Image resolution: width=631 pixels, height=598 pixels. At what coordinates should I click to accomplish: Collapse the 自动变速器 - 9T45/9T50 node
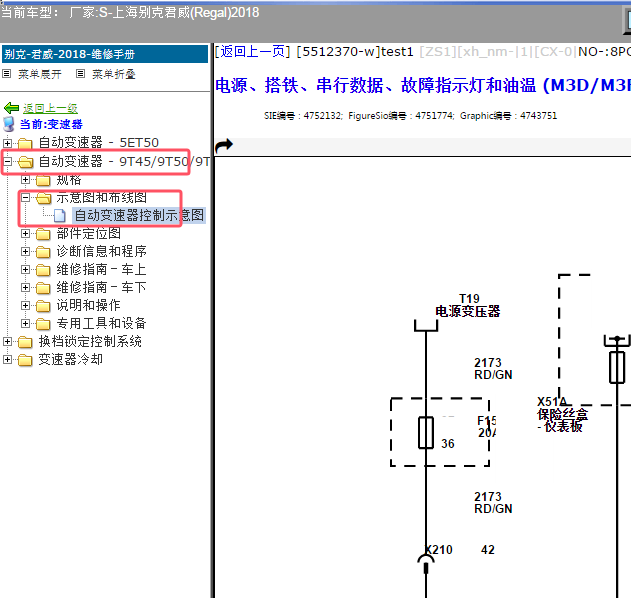pos(7,161)
